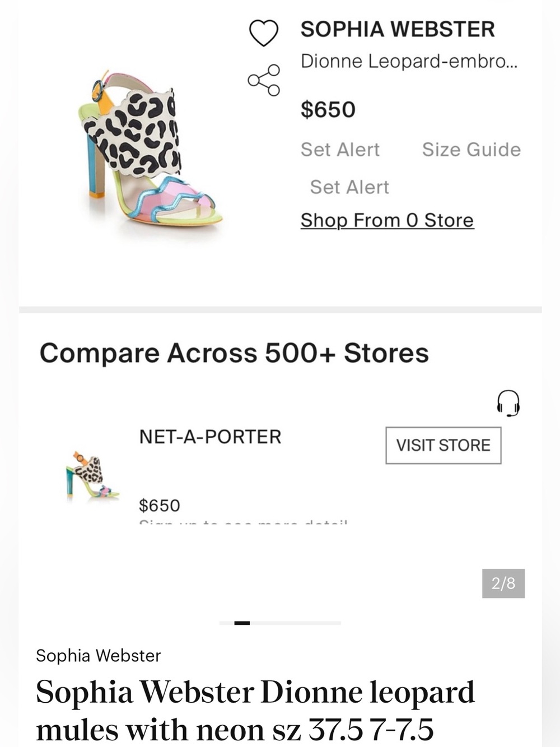Screen dimensions: 560x747
Task: Click the headset customer support icon
Action: tap(508, 403)
